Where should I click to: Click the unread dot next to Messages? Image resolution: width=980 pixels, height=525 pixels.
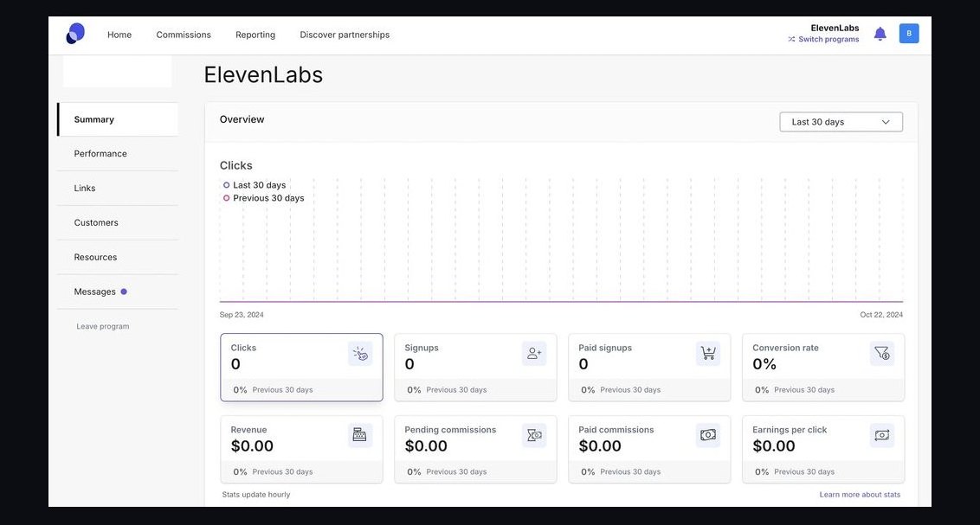(x=124, y=291)
